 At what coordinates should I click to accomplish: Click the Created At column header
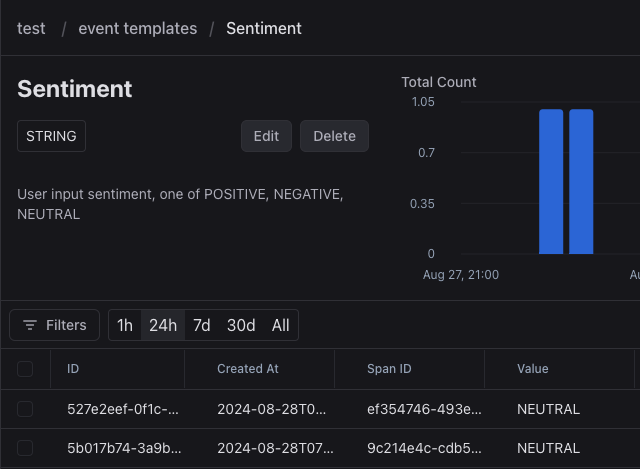coord(248,369)
